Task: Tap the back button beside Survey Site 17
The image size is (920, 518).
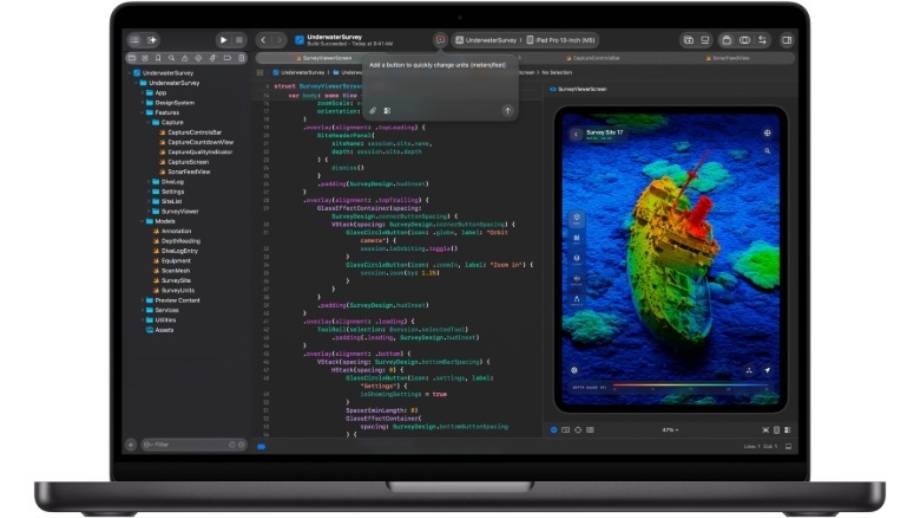Action: coord(576,134)
